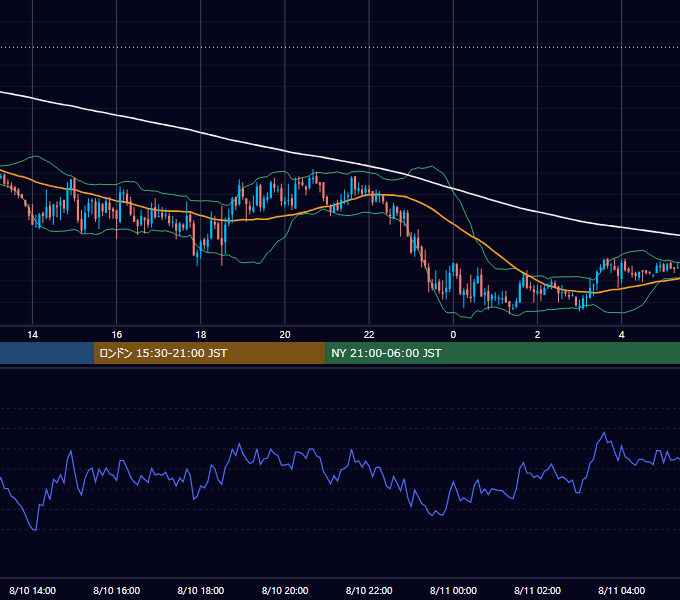Click the 8/10 20:00 label on oscillator axis
This screenshot has height=600, width=680.
coord(285,590)
